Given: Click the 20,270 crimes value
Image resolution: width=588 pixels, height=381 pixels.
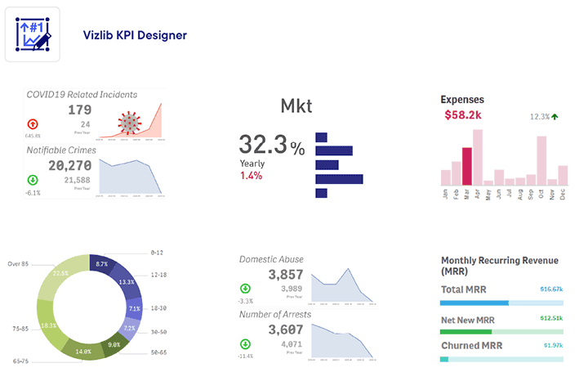Looking at the screenshot, I should click(70, 165).
